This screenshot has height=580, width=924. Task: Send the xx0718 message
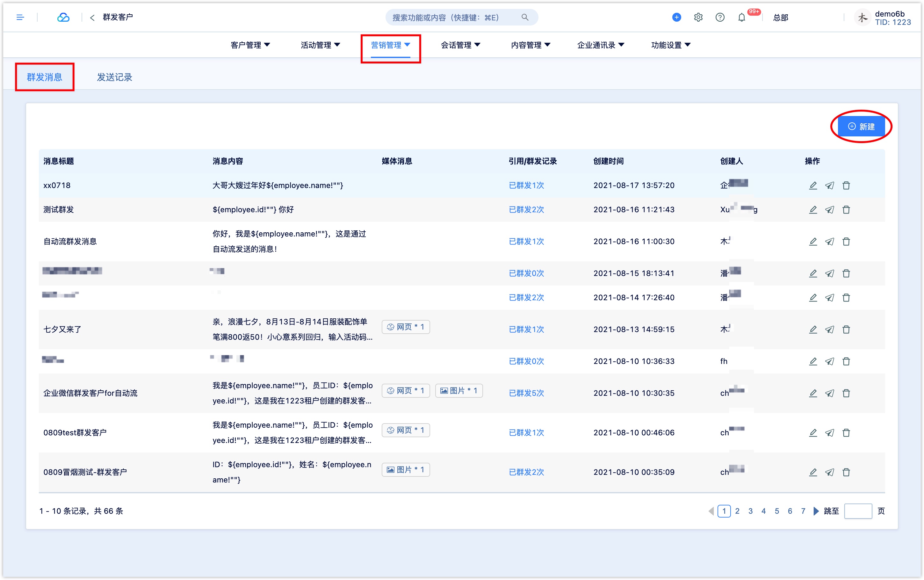(829, 185)
